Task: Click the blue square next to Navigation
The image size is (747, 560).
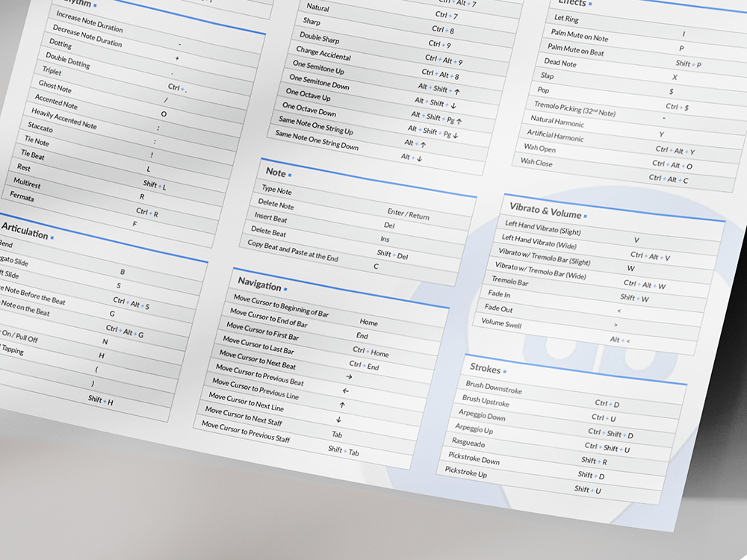Action: 285,288
